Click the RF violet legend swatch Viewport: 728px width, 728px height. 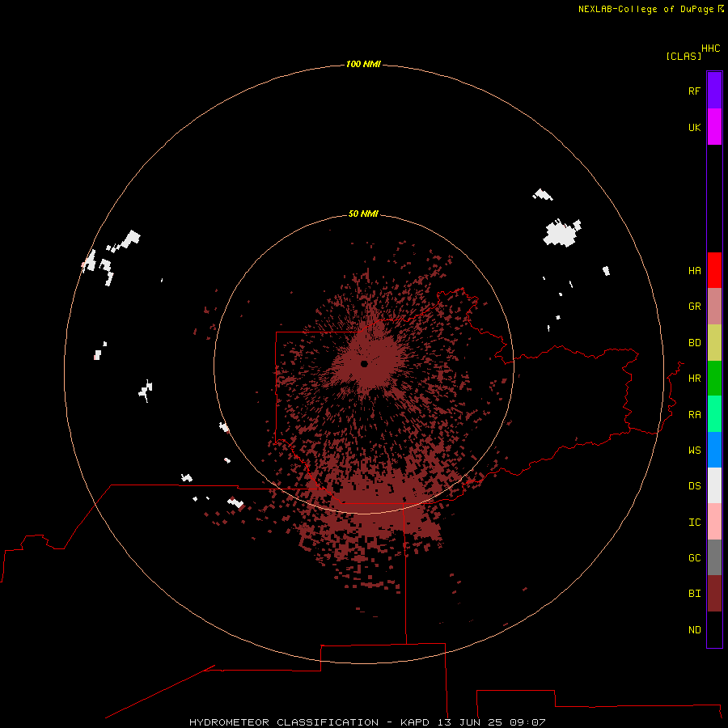[714, 91]
